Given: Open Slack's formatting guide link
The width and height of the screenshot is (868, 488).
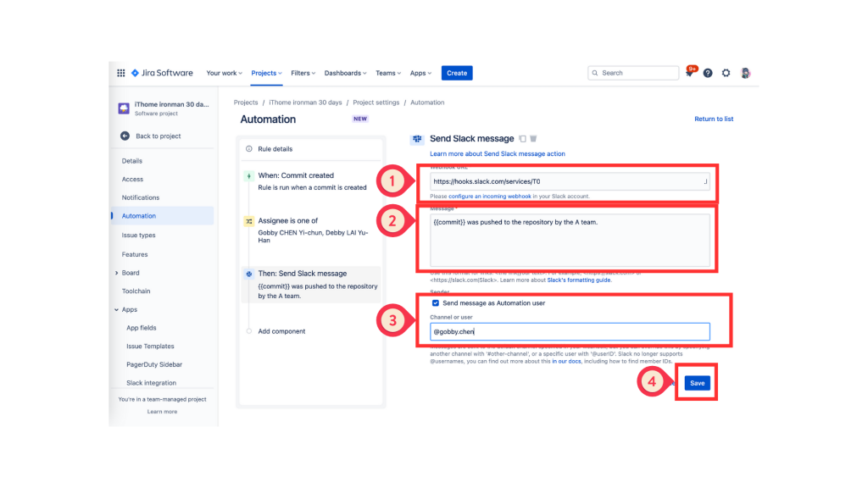Looking at the screenshot, I should (x=578, y=280).
